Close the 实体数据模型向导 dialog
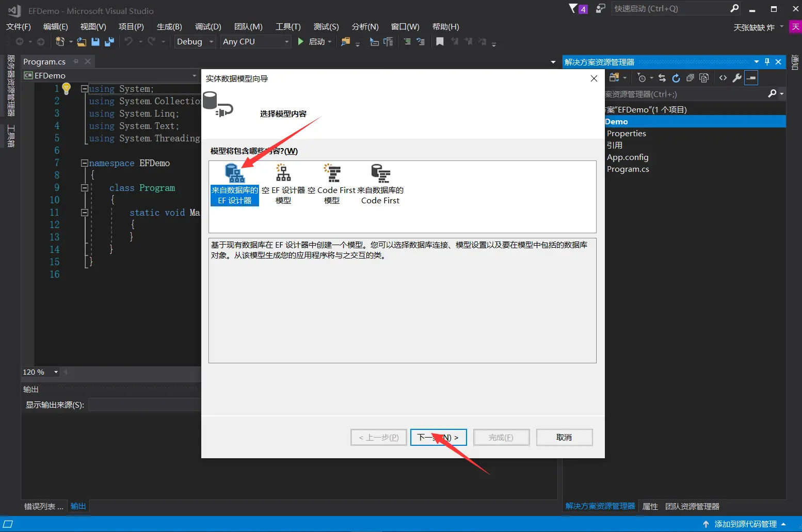 tap(594, 78)
